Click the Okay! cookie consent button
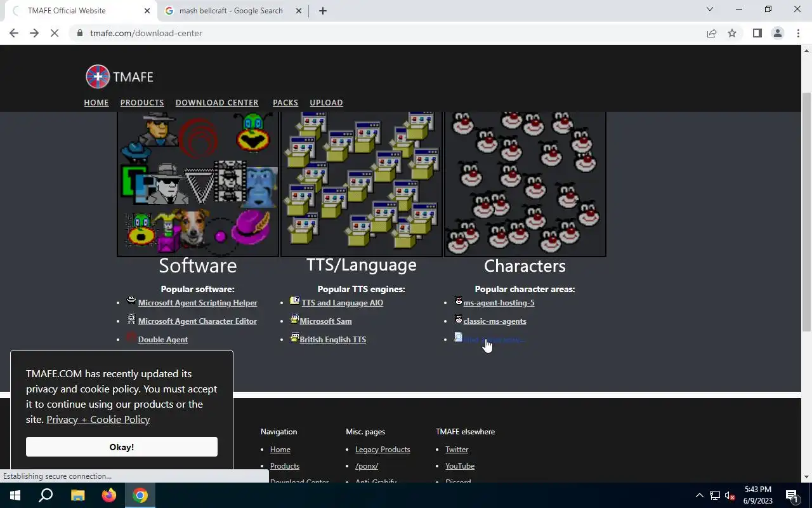 click(x=122, y=447)
